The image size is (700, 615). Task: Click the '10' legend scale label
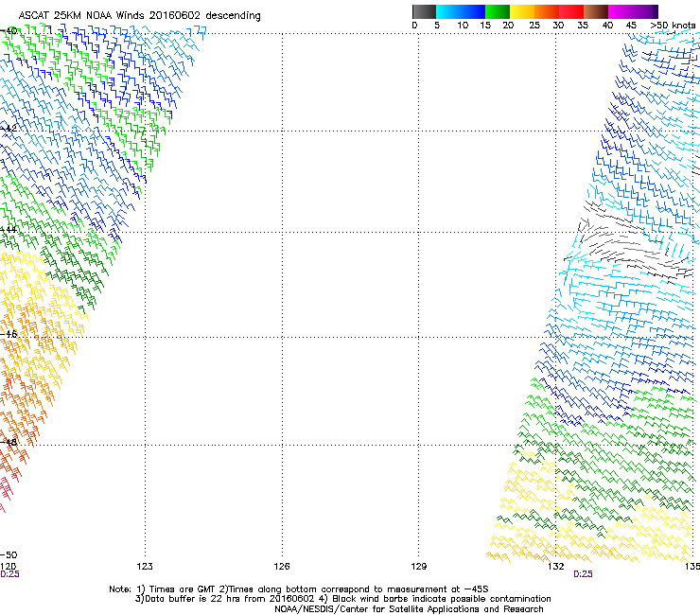(x=463, y=26)
